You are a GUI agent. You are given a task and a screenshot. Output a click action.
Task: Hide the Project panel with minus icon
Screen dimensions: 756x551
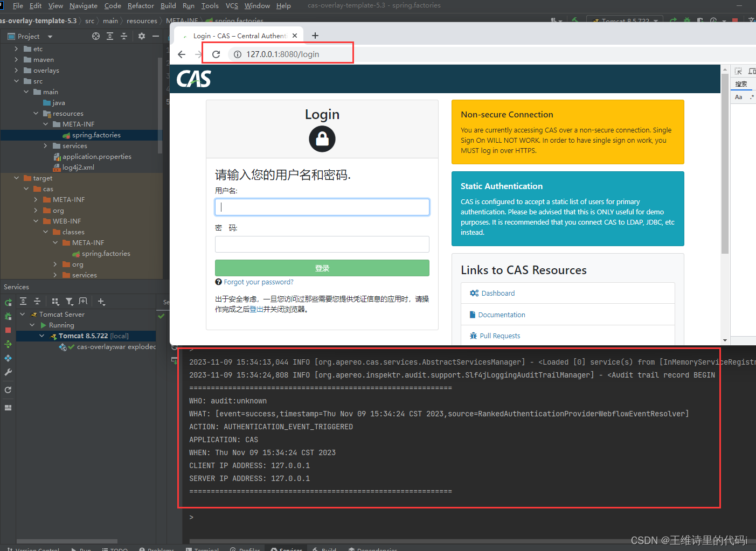(156, 36)
